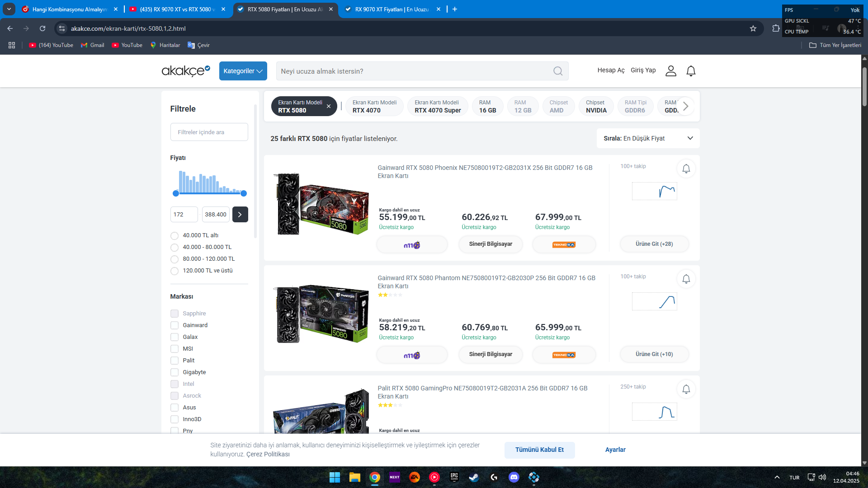Viewport: 868px width, 488px height.
Task: Click Tümünü Kabul Et cookie button
Action: point(539,450)
